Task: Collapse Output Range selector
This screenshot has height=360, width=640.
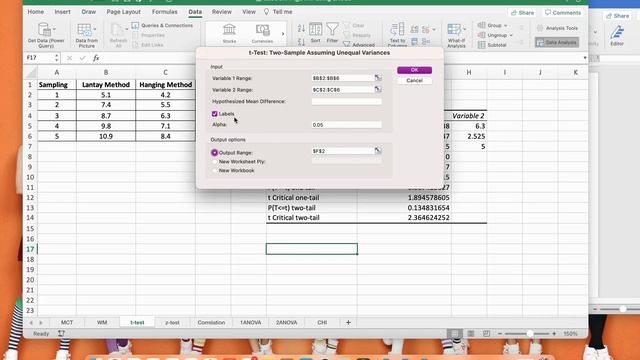Action: coord(378,151)
